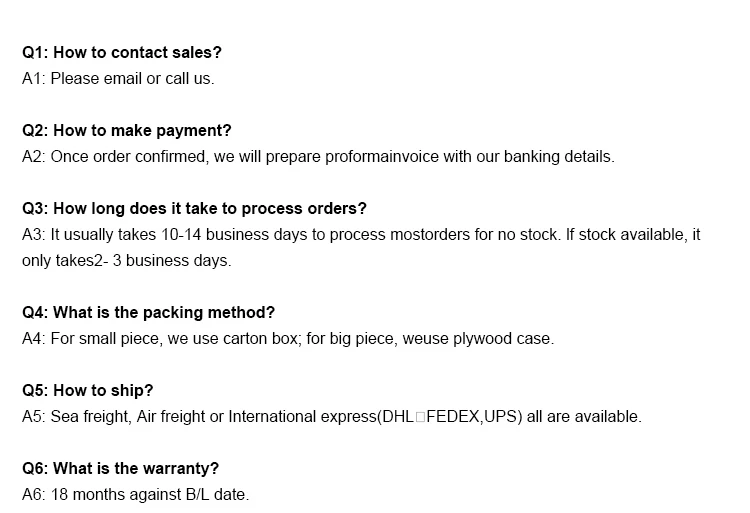Click the word 'banking details' in A2
The width and height of the screenshot is (750, 513).
click(559, 157)
